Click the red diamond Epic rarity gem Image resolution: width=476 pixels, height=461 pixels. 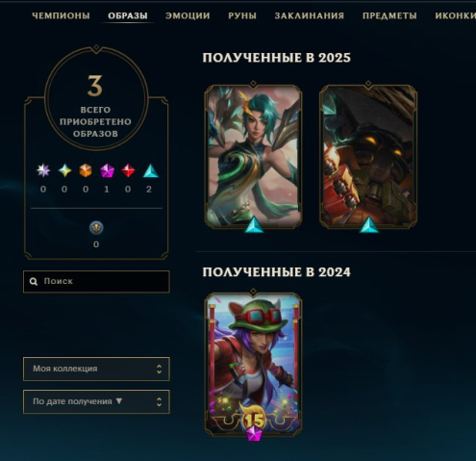click(128, 170)
